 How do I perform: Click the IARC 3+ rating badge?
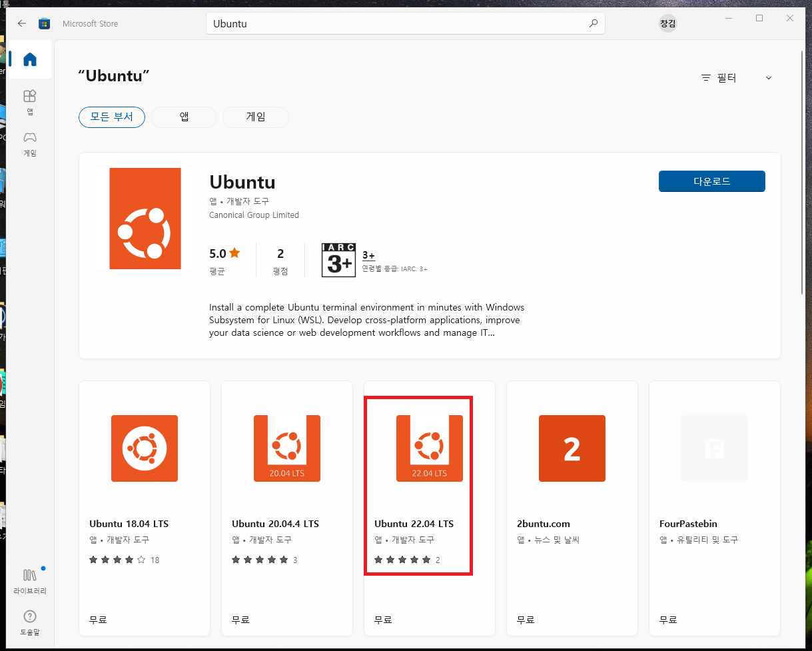coord(338,260)
